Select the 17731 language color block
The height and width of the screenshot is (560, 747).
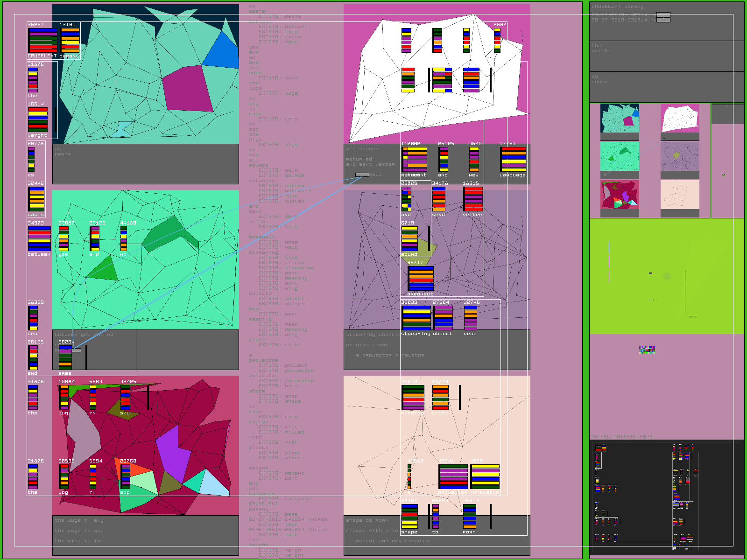point(513,160)
